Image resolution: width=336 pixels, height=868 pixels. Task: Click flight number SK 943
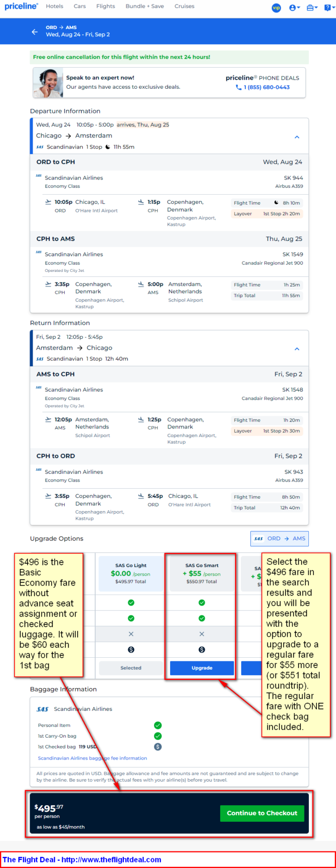293,472
